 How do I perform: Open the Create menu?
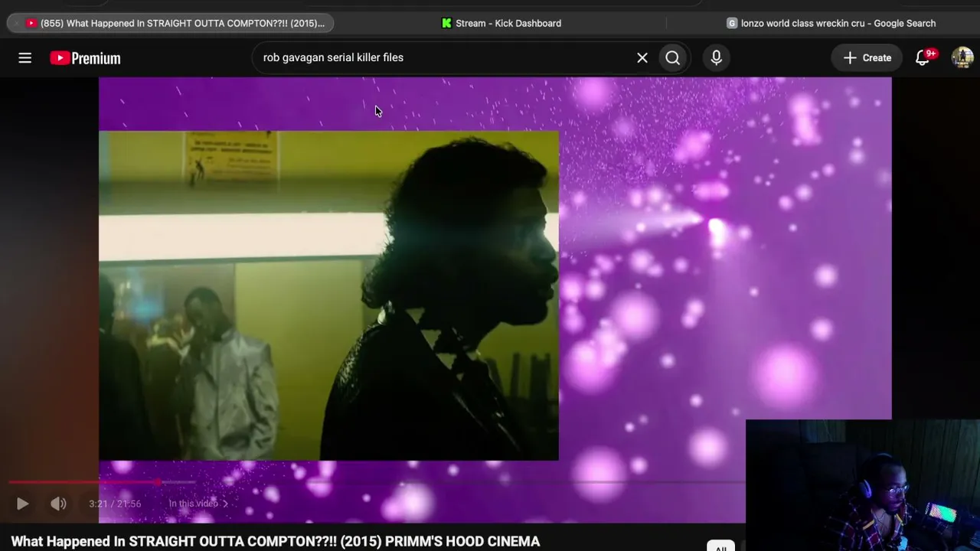click(867, 58)
